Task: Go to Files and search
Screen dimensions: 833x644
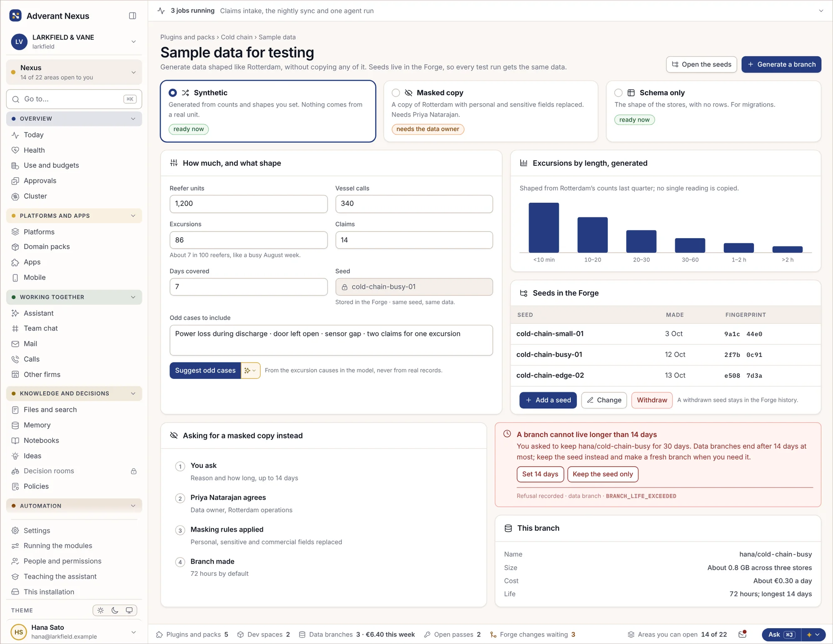Action: (x=50, y=410)
